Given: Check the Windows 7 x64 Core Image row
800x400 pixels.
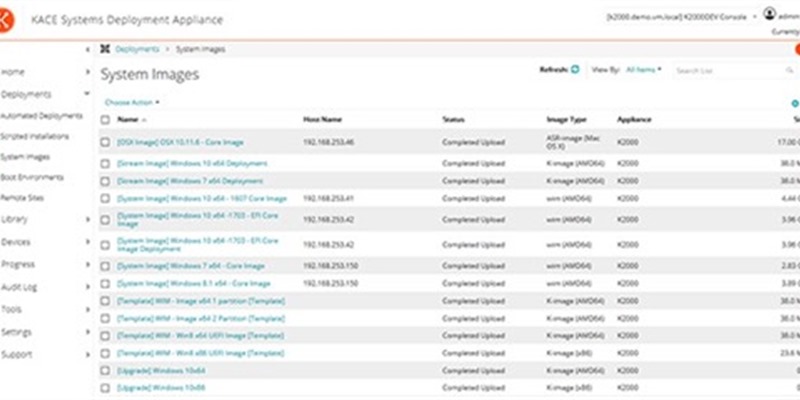Looking at the screenshot, I should [105, 266].
